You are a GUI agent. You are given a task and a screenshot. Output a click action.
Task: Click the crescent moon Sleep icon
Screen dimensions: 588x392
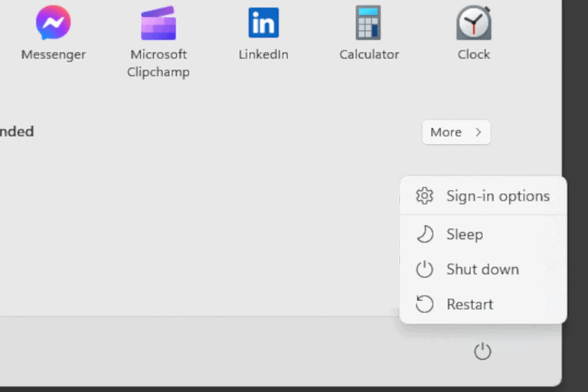pyautogui.click(x=424, y=234)
